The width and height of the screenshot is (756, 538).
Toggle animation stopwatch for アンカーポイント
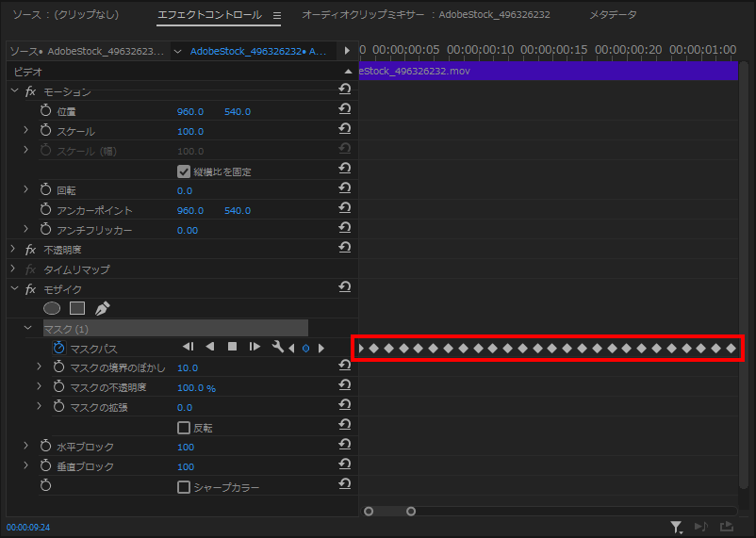point(46,210)
